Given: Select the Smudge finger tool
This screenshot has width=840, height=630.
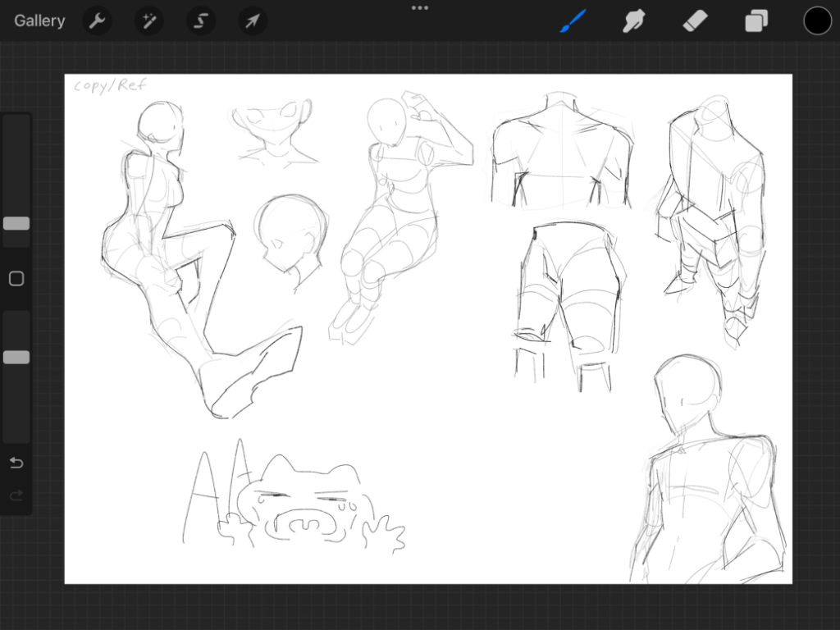Looking at the screenshot, I should (633, 21).
